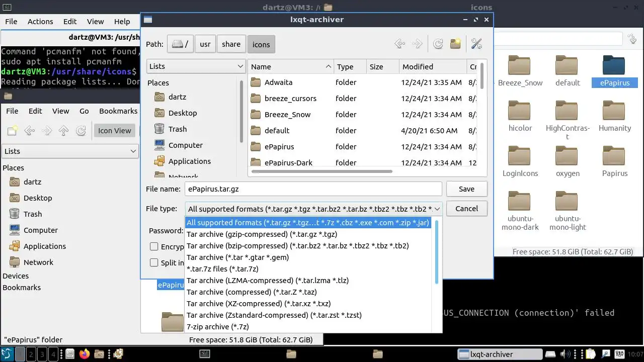Collapse the File type combo box

point(314,209)
